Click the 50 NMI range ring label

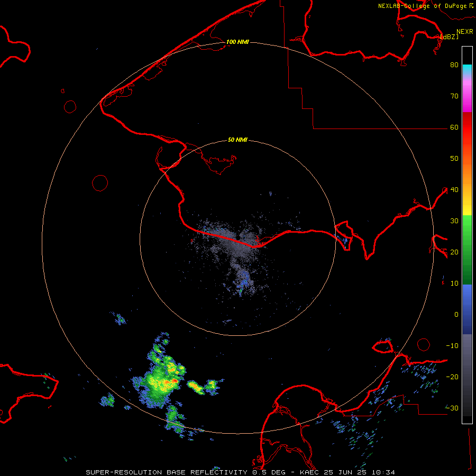pos(237,140)
